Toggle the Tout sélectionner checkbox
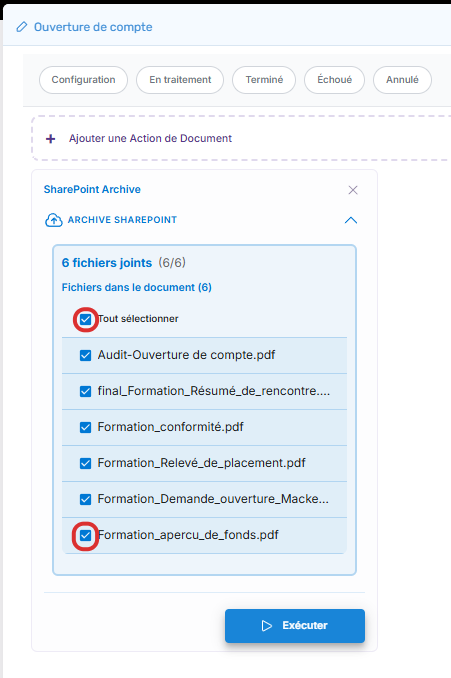 click(86, 320)
